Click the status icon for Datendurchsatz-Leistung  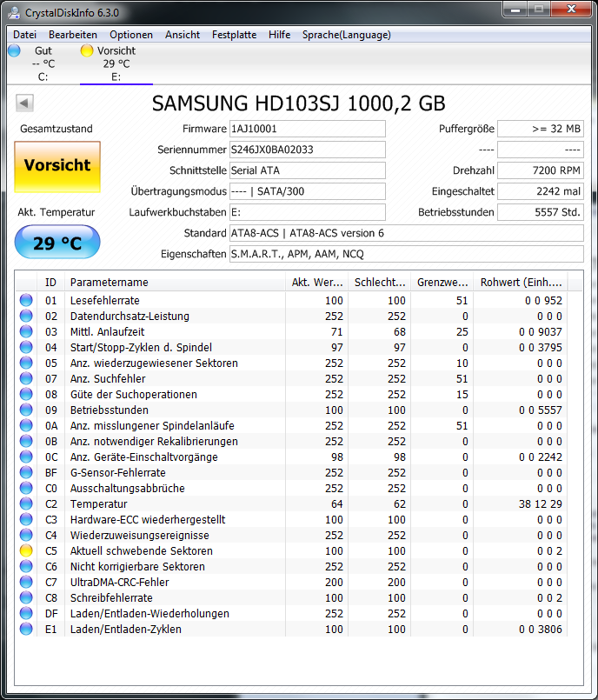point(26,316)
